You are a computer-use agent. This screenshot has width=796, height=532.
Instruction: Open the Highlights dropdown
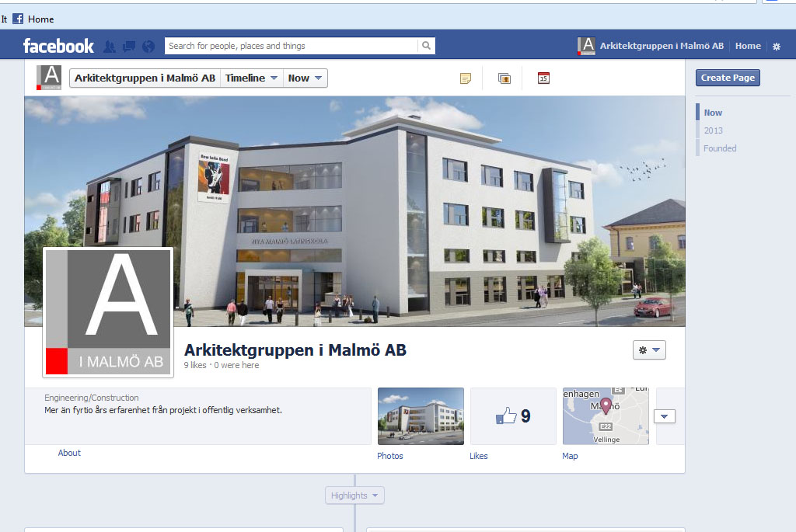(354, 495)
